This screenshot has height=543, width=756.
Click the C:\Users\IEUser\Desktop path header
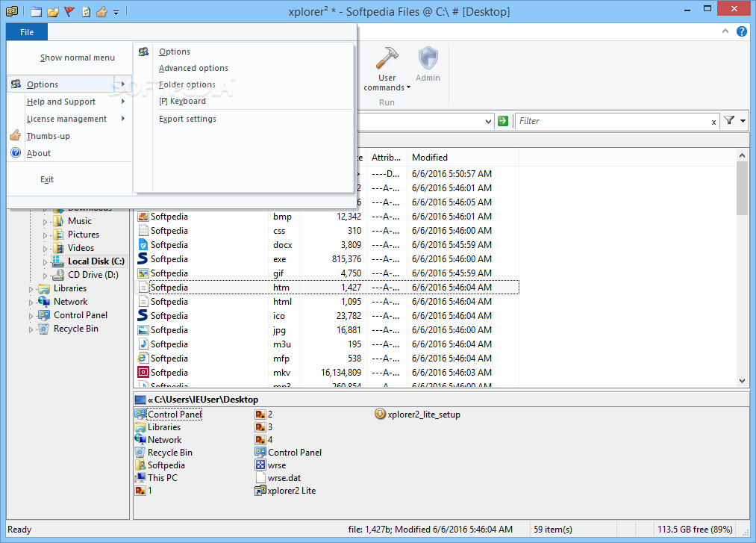[x=206, y=400]
